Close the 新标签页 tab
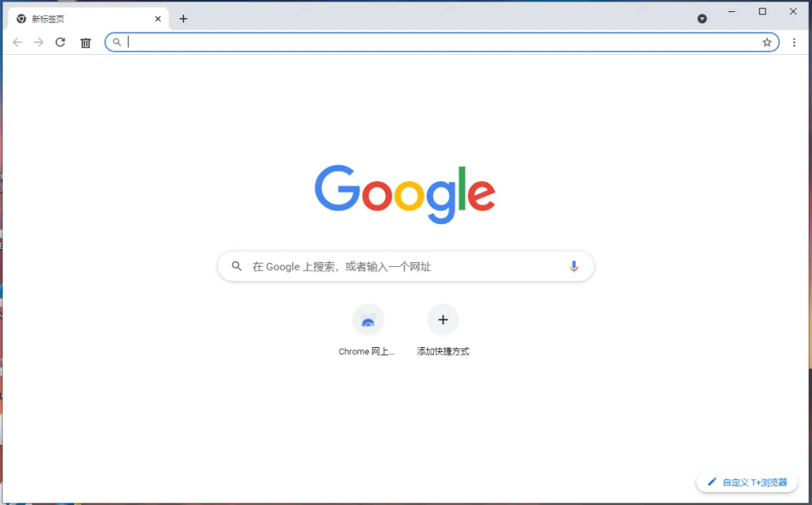The width and height of the screenshot is (812, 505). (x=158, y=19)
